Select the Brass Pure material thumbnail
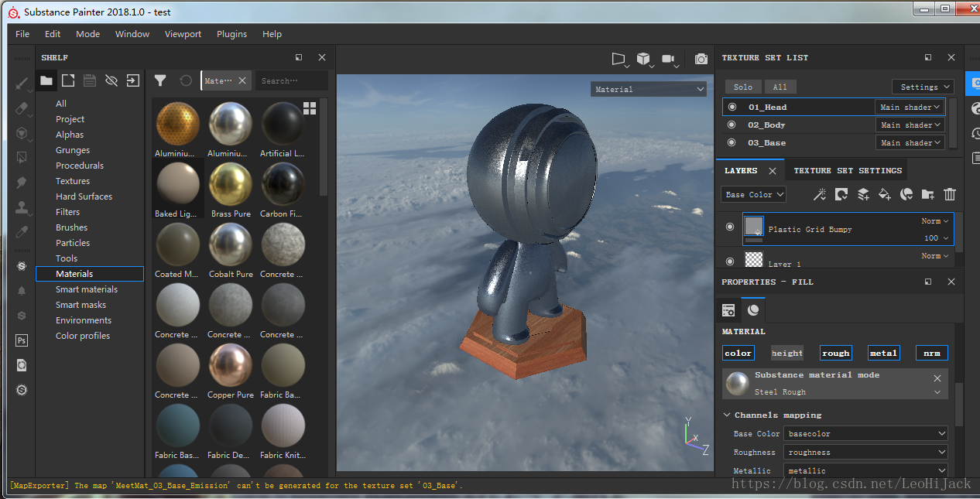Image resolution: width=980 pixels, height=499 pixels. [x=231, y=190]
